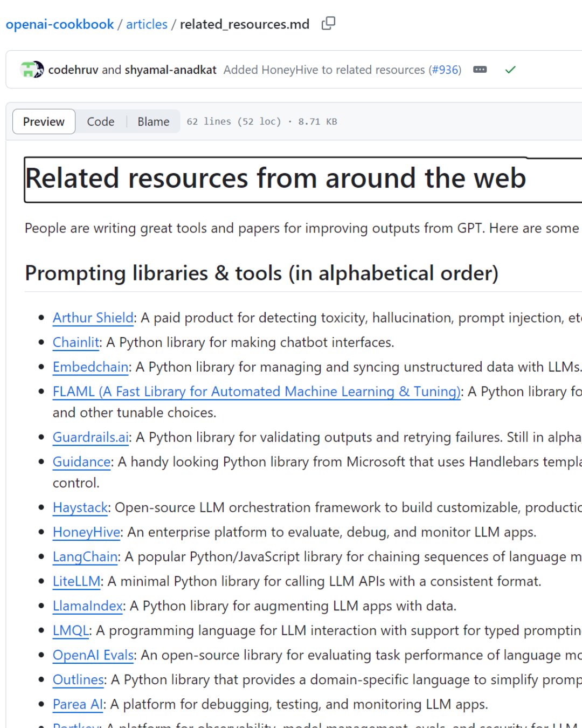Open the 'Added HoneyHive to related resources' commit
The width and height of the screenshot is (582, 728).
[324, 70]
